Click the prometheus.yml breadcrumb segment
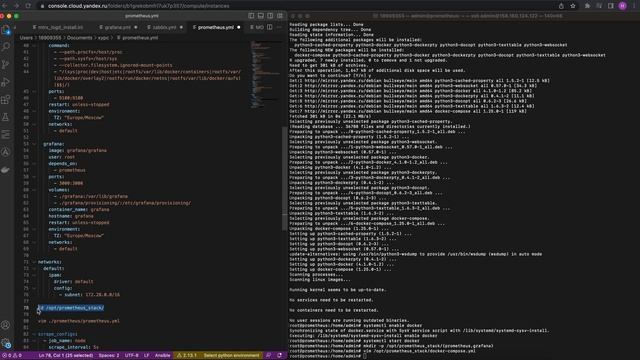The height and width of the screenshot is (360, 640). pos(140,38)
